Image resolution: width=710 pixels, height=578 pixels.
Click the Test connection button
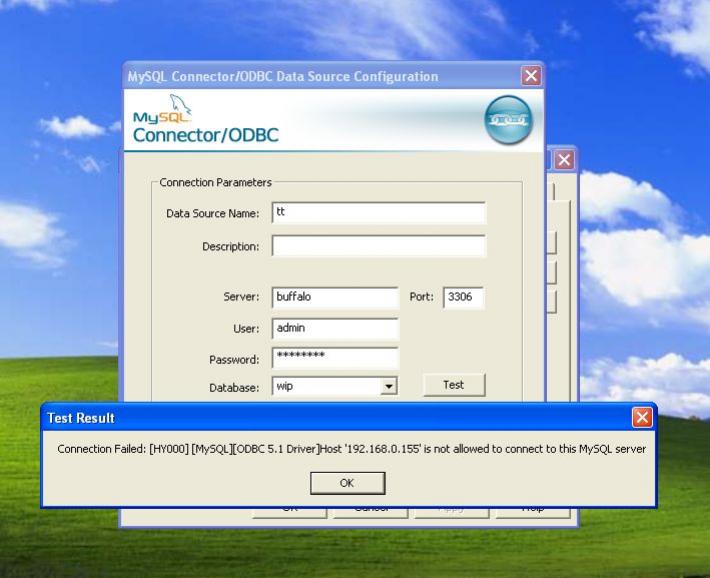click(x=454, y=385)
